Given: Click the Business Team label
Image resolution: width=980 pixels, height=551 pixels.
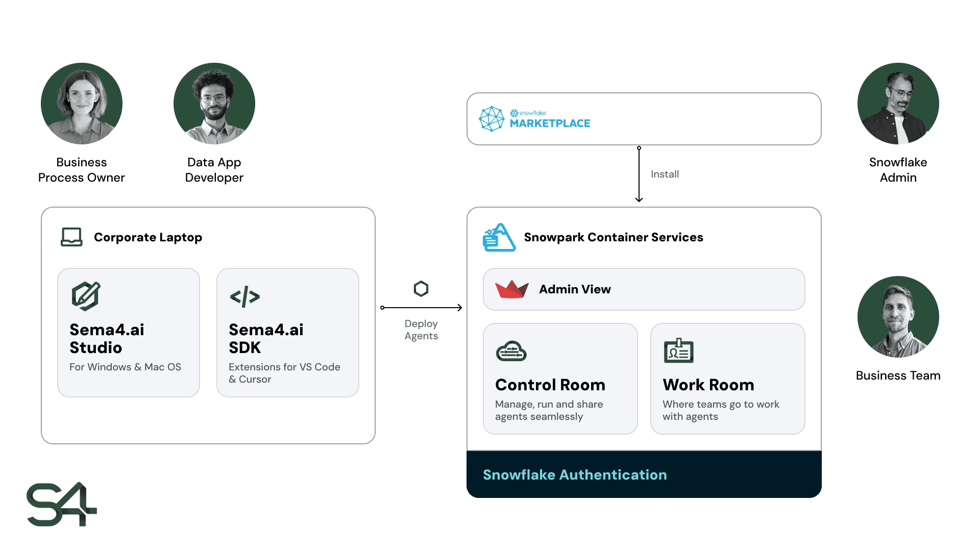Looking at the screenshot, I should click(898, 375).
